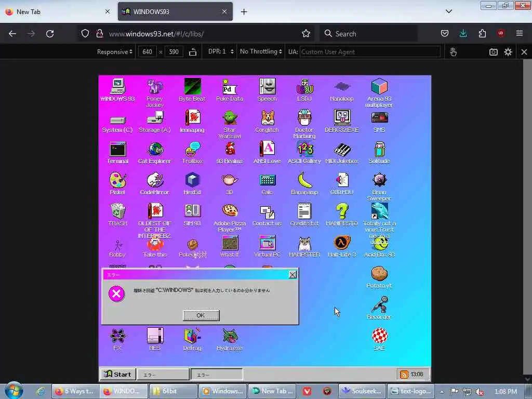Open Credits.txt file
This screenshot has height=399, width=532.
click(304, 215)
